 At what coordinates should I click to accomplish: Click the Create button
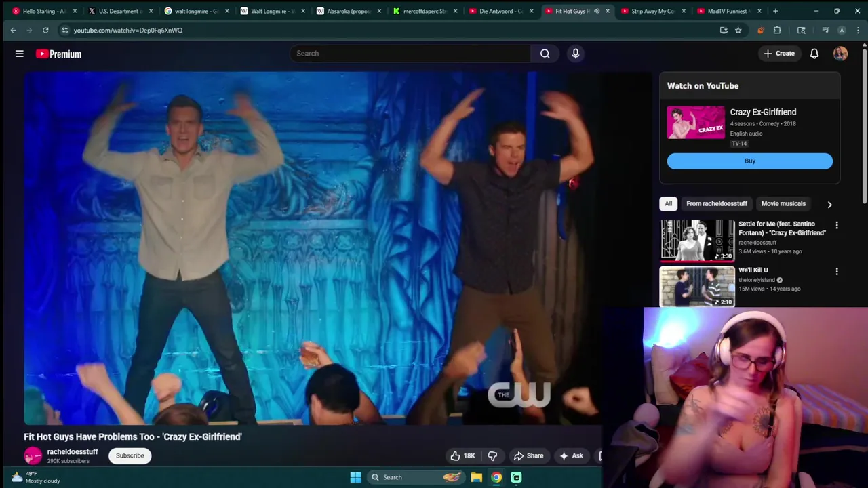point(778,54)
